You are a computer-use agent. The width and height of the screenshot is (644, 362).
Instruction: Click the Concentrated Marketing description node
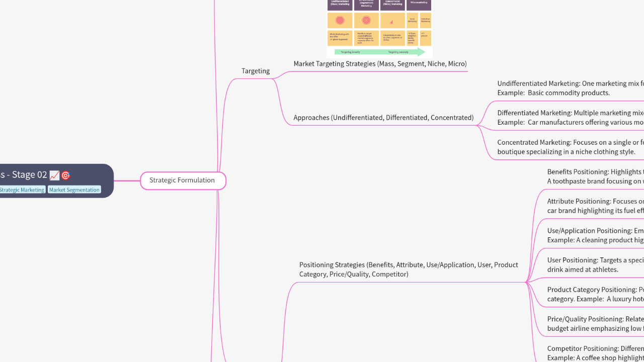coord(571,147)
